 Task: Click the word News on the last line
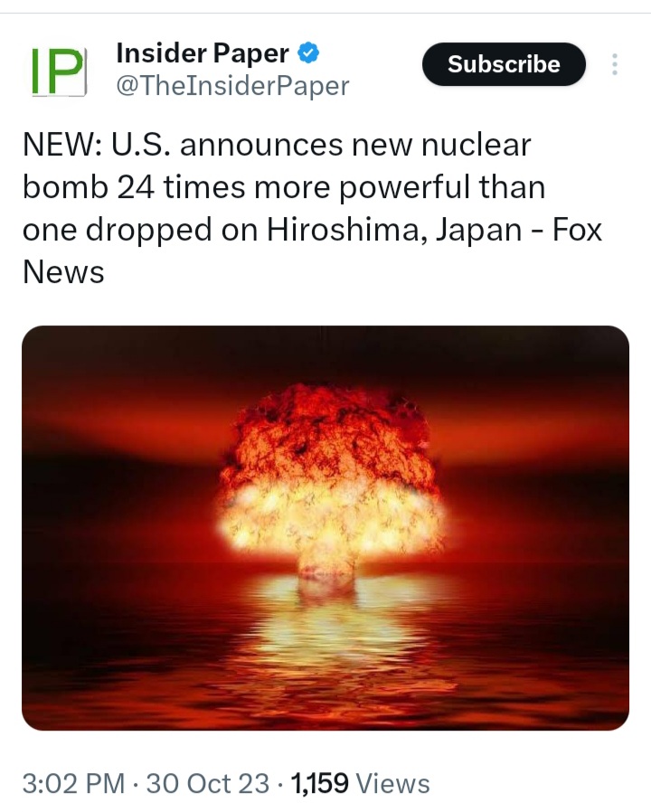[63, 272]
